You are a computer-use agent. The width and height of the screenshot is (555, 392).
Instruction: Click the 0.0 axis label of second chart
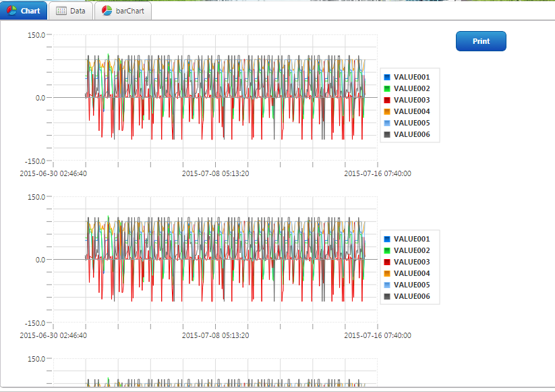(x=40, y=260)
